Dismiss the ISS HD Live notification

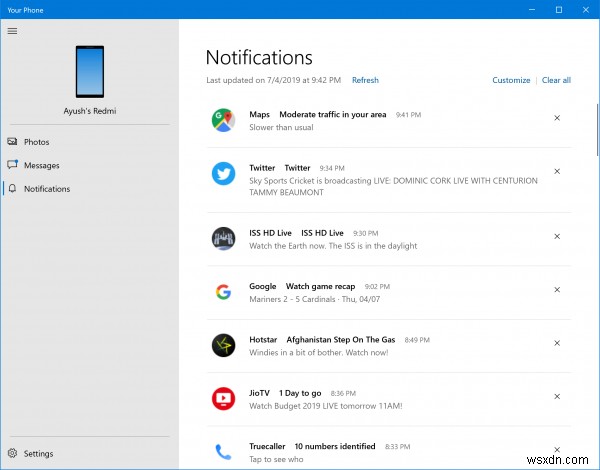[x=557, y=236]
